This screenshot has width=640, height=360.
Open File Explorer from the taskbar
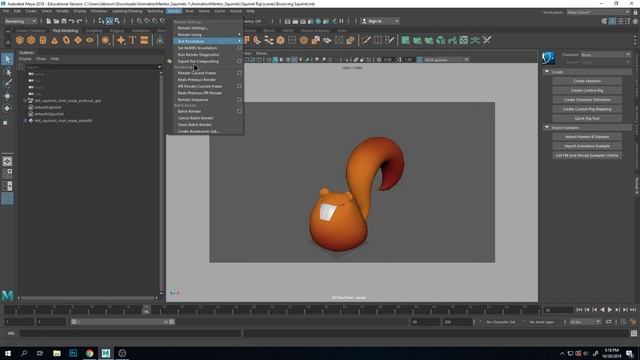[57, 353]
